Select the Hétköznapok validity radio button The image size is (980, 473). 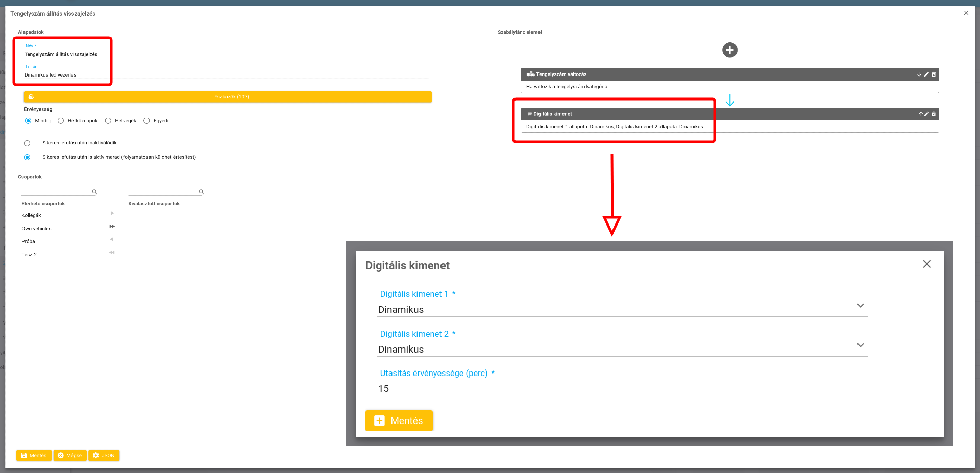(61, 121)
